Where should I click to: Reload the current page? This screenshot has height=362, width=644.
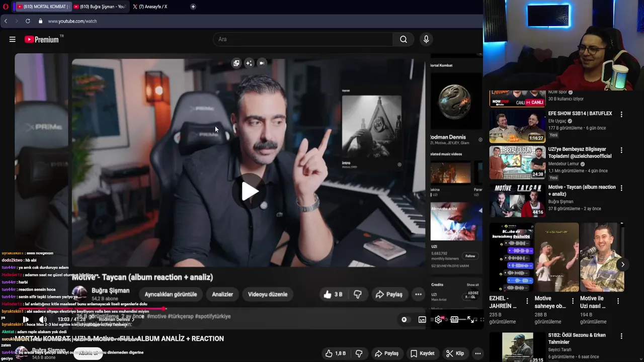[x=28, y=21]
